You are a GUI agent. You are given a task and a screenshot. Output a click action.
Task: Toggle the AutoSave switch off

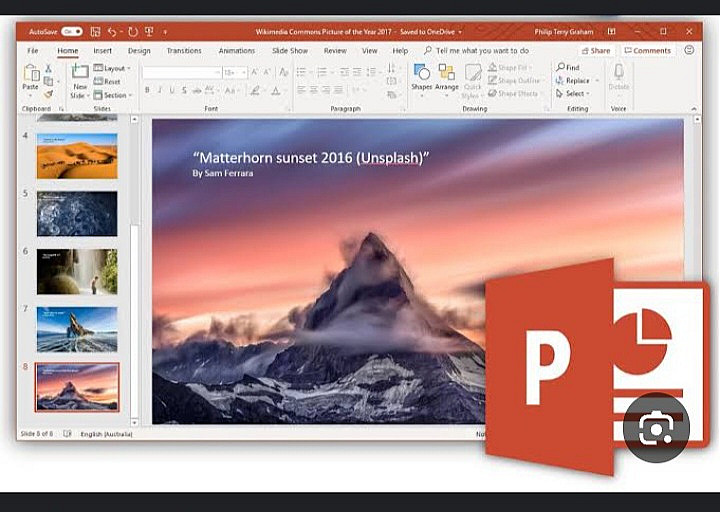[72, 31]
